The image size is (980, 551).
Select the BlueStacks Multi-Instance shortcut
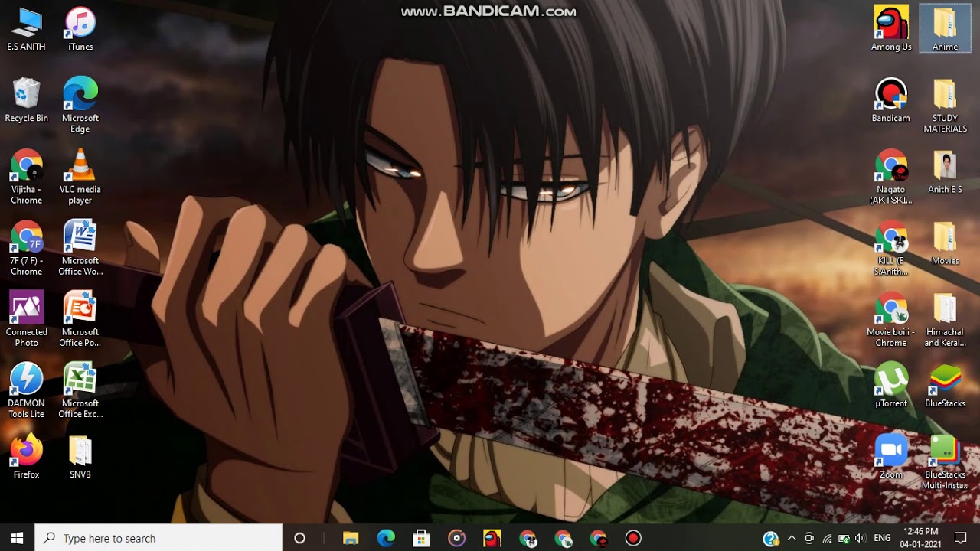pos(945,461)
